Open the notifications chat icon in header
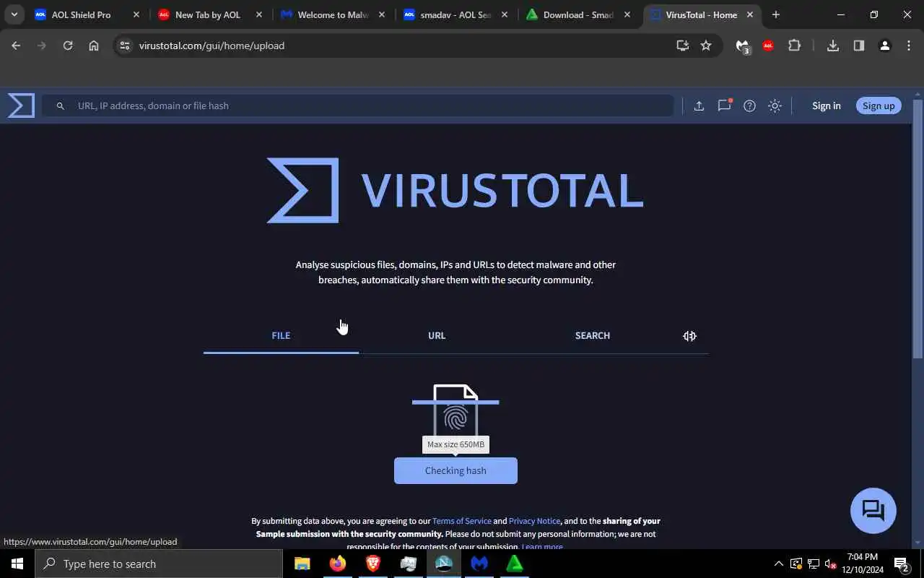This screenshot has height=578, width=924. (x=724, y=105)
